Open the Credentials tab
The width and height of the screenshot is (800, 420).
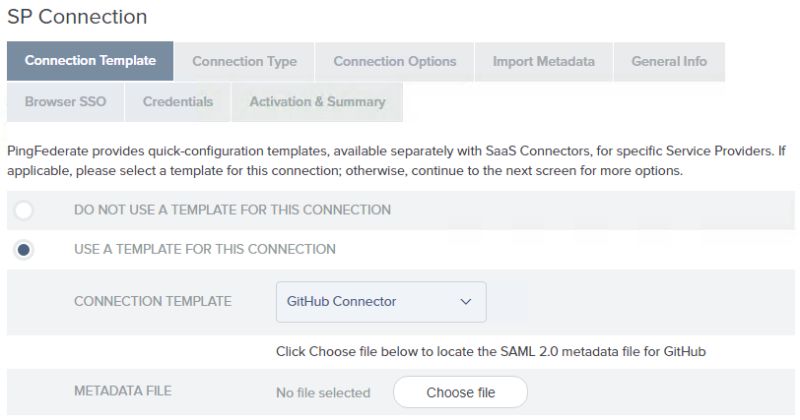pos(177,102)
